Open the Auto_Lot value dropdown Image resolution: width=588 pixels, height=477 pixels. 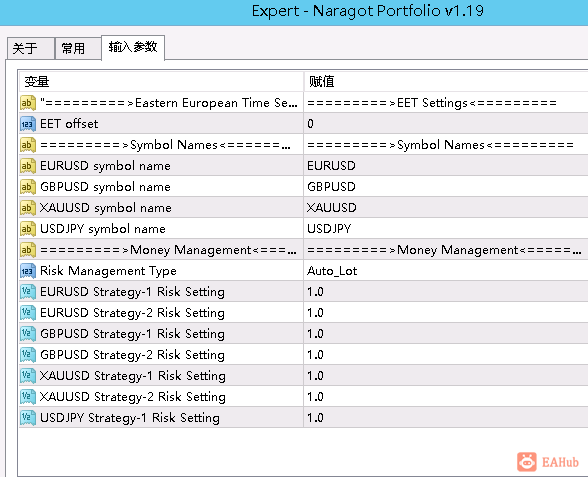pyautogui.click(x=446, y=271)
